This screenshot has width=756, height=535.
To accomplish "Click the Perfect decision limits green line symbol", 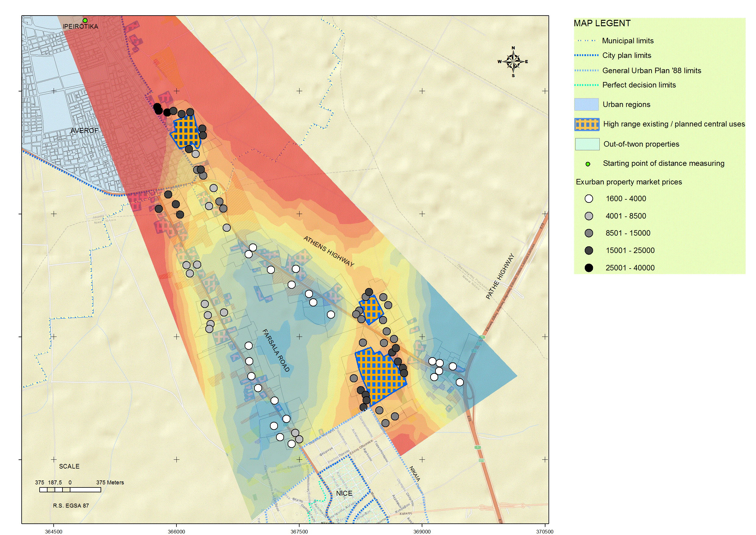I will coord(587,85).
